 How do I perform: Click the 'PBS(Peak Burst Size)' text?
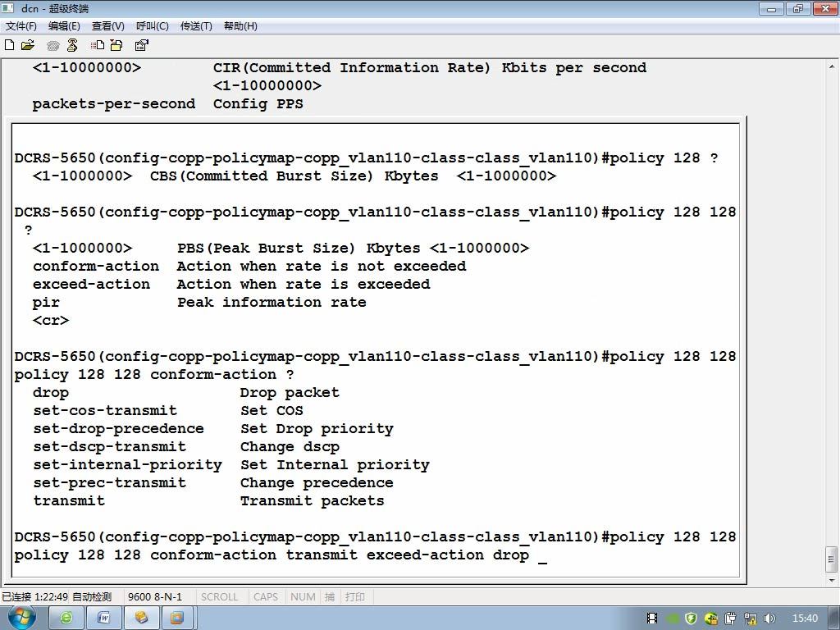click(x=266, y=248)
